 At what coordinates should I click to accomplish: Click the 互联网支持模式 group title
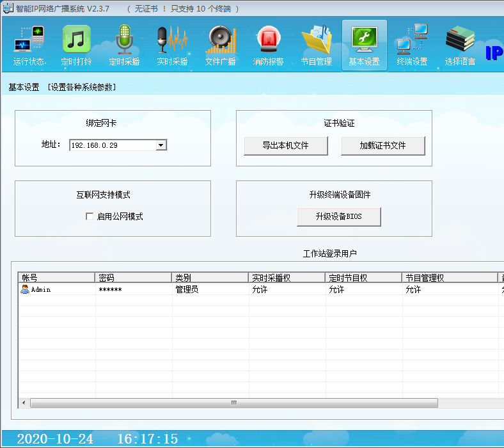pos(103,195)
